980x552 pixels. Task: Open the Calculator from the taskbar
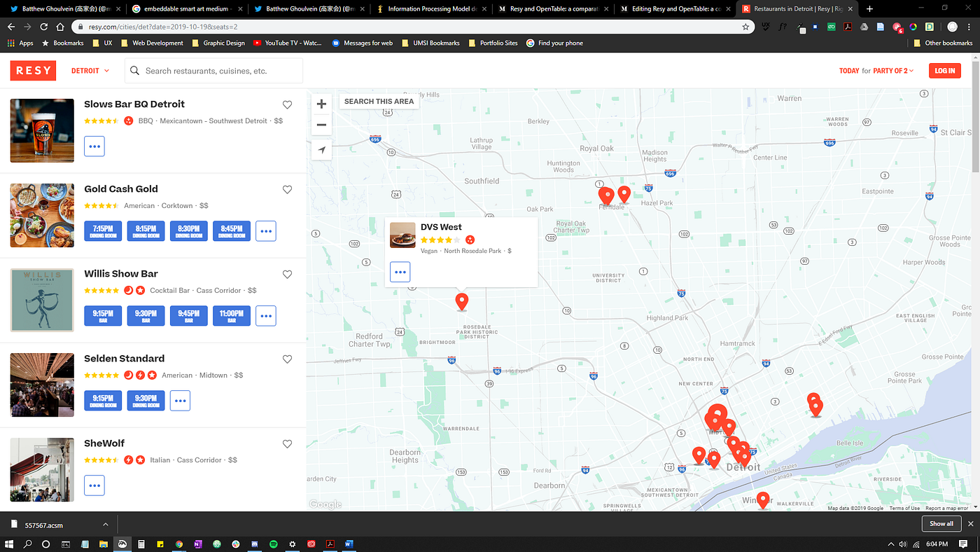[141, 544]
